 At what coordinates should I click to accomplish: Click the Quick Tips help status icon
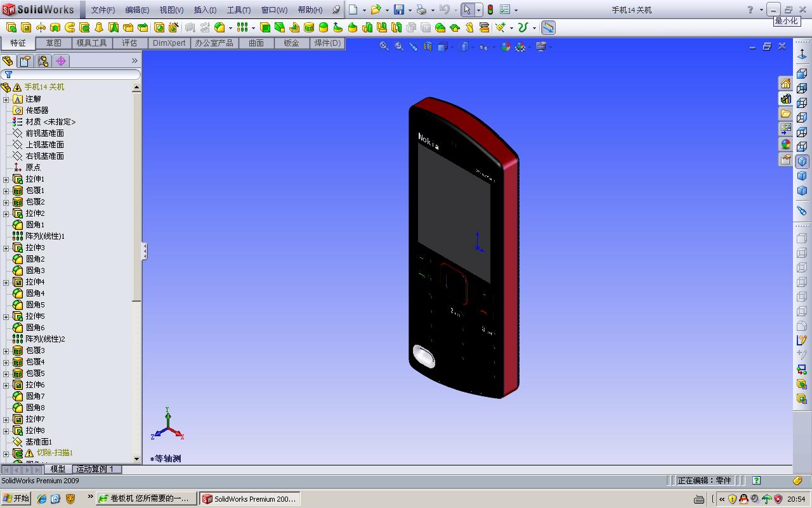[x=756, y=481]
